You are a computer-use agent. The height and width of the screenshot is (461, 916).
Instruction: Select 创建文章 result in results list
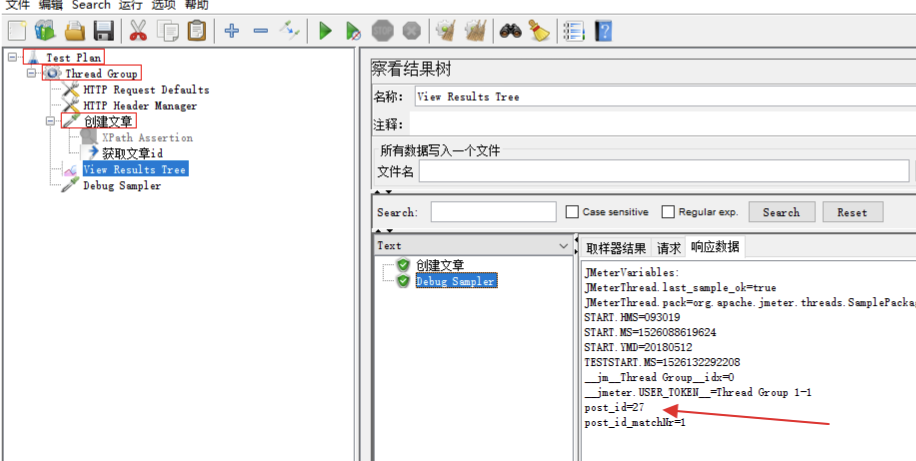coord(440,265)
